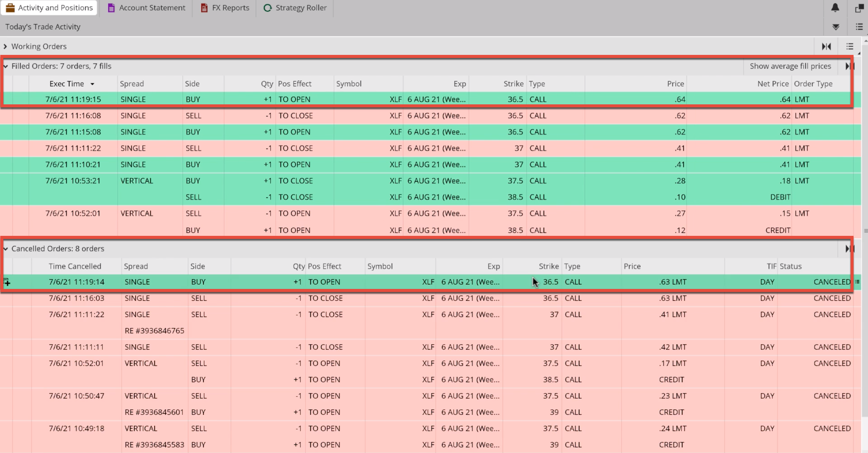Select filled vertical order at 10:52:01
Image resolution: width=868 pixels, height=453 pixels.
(431, 221)
